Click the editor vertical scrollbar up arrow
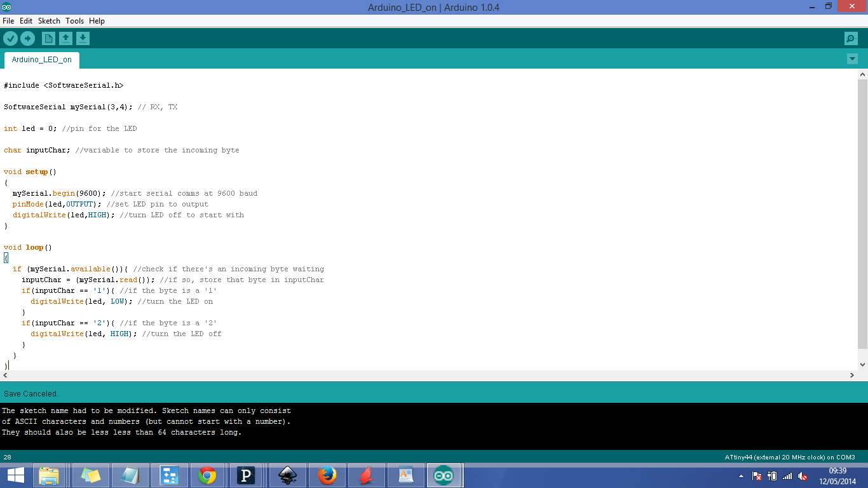Viewport: 868px width, 488px height. 862,74
